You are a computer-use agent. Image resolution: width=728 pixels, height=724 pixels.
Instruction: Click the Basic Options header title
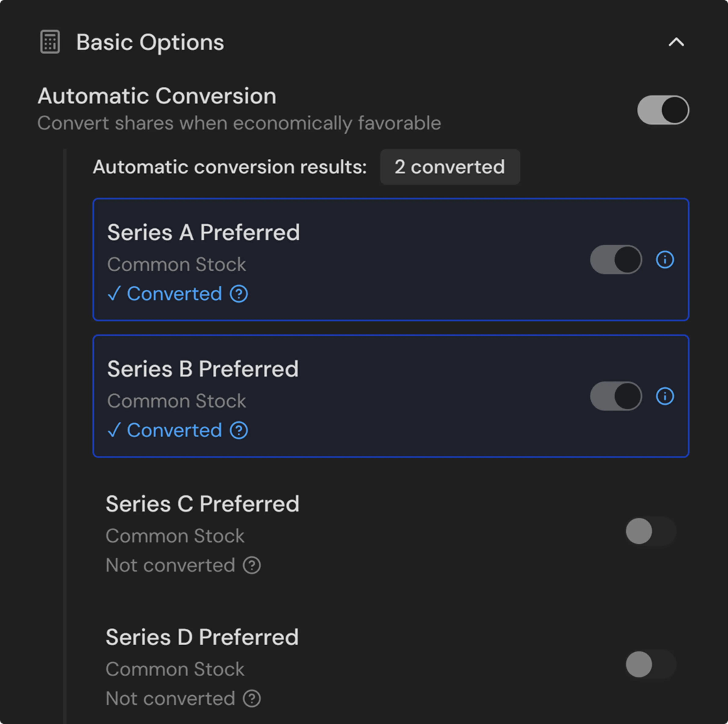[150, 42]
